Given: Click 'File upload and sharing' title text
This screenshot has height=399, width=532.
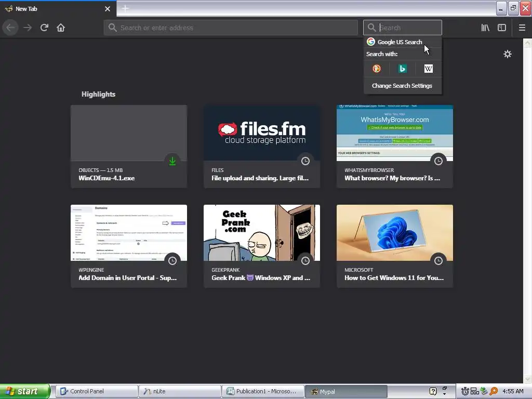Looking at the screenshot, I should [x=260, y=178].
